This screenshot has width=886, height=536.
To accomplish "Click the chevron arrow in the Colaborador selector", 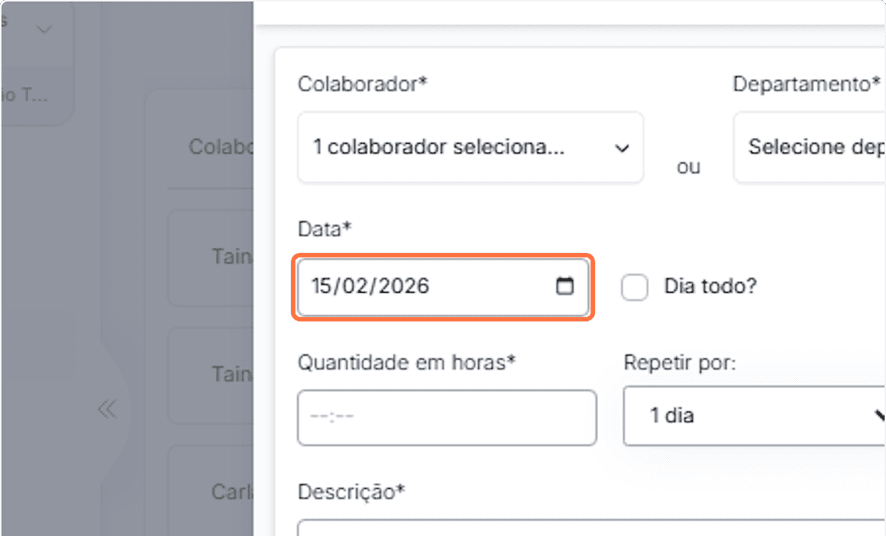I will tap(622, 148).
